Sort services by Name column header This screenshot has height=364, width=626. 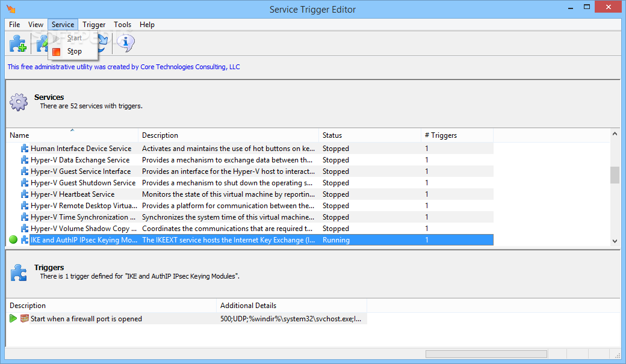[x=72, y=135]
